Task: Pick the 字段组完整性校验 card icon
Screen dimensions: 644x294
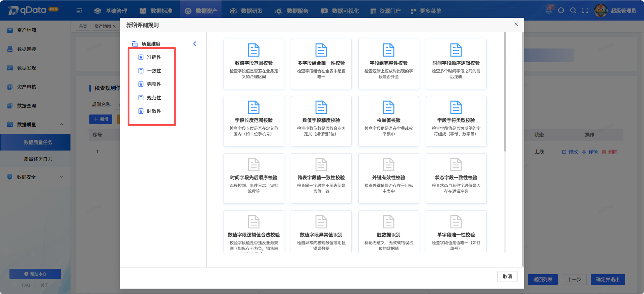Action: [x=388, y=50]
